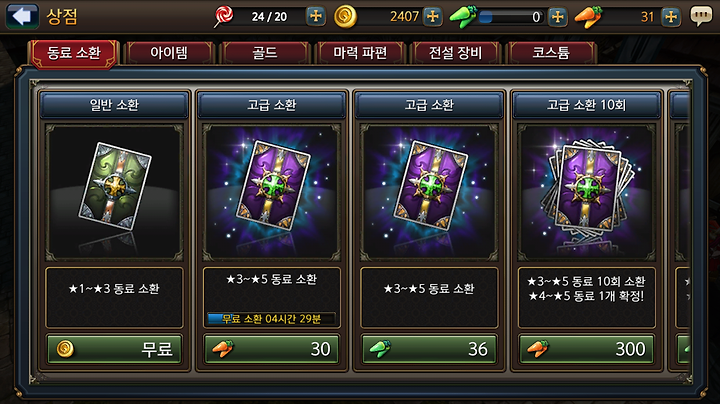Image resolution: width=720 pixels, height=404 pixels.
Task: Add green carrots with plus button
Action: [557, 17]
